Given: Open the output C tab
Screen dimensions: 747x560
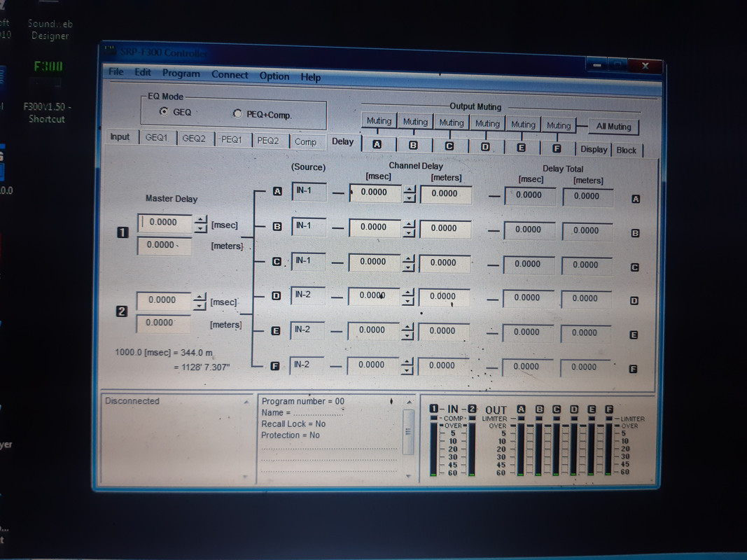Looking at the screenshot, I should [x=449, y=146].
